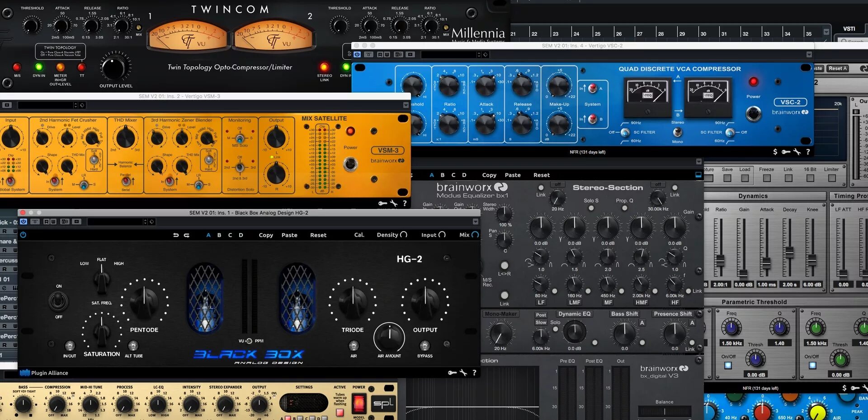The height and width of the screenshot is (420, 868).
Task: Click VSM-3 key license icon
Action: pyautogui.click(x=382, y=203)
